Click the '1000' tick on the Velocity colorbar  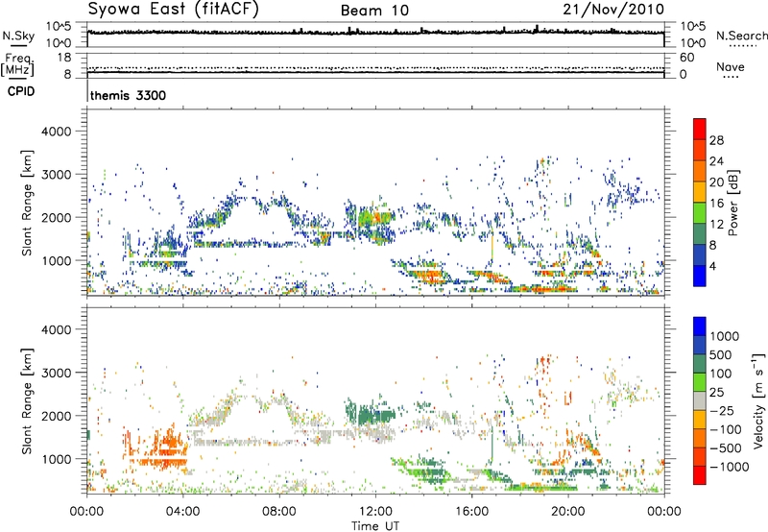(x=725, y=336)
